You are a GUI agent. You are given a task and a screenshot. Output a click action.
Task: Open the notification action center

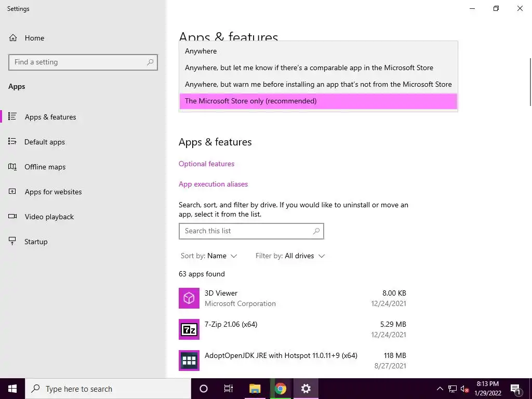pyautogui.click(x=515, y=389)
